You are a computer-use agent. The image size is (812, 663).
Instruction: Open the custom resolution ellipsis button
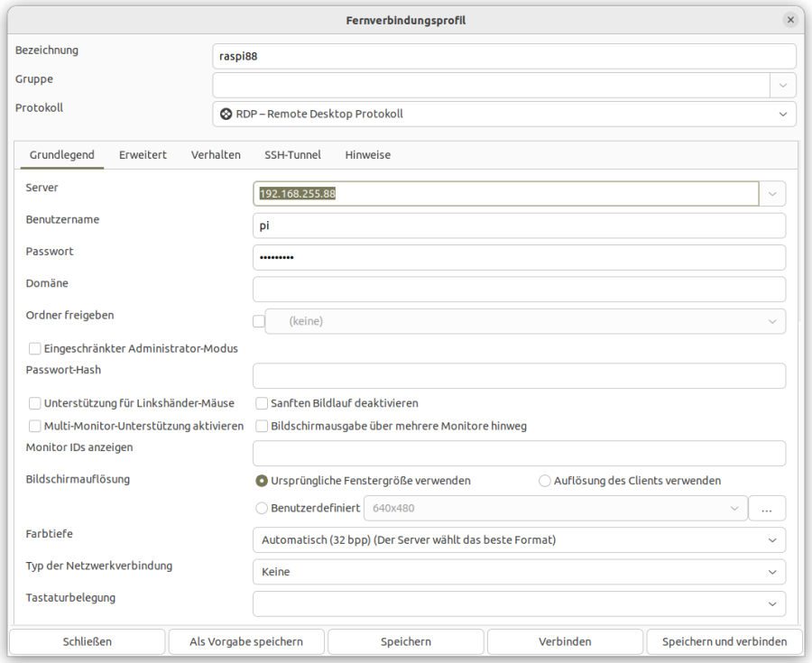(x=766, y=509)
